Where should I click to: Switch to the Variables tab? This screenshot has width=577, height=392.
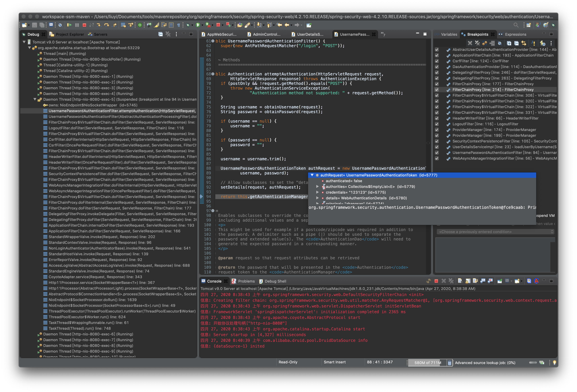[x=449, y=34]
